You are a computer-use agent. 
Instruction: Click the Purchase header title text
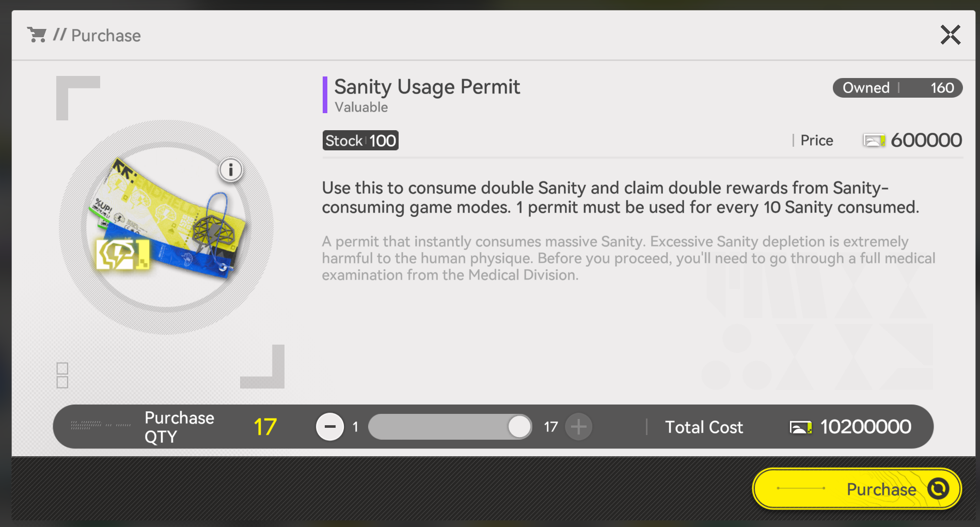pos(106,35)
